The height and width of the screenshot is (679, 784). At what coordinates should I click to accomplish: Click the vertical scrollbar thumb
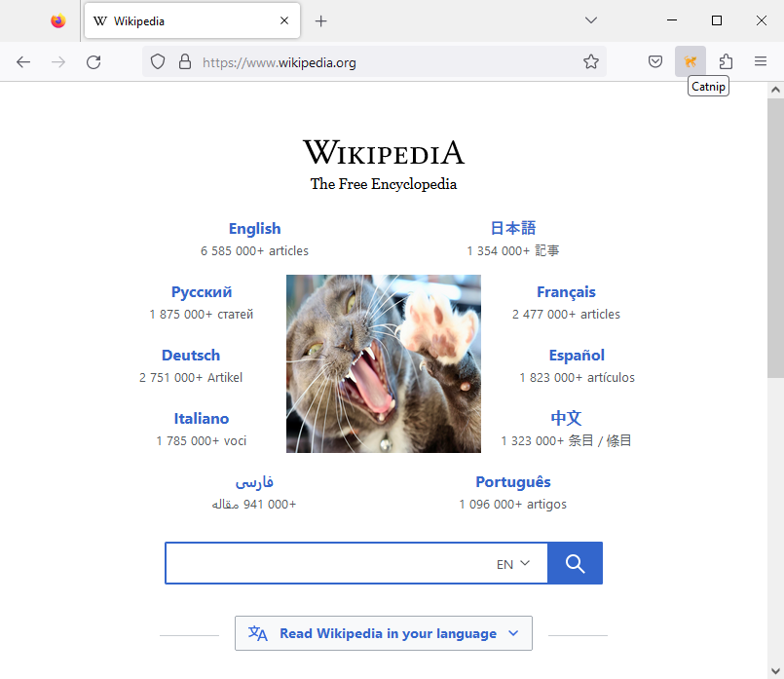775,238
